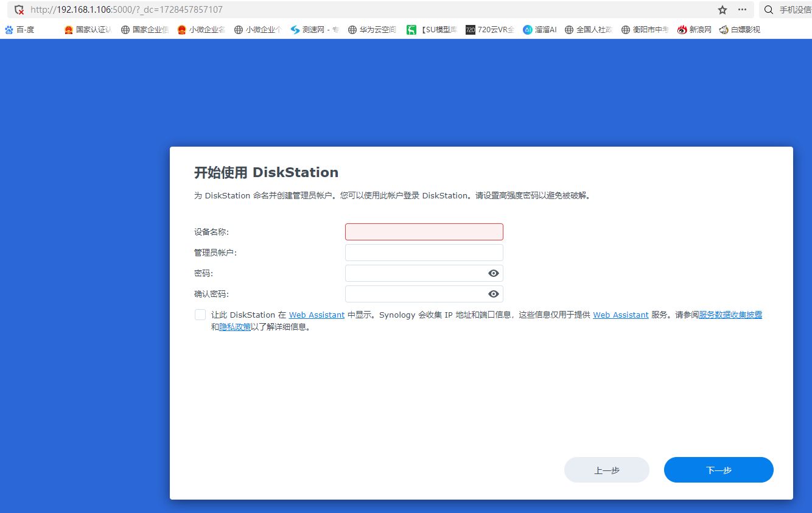Screen dimensions: 812x513
Task: Open the 隐私政策 link
Action: [235, 327]
